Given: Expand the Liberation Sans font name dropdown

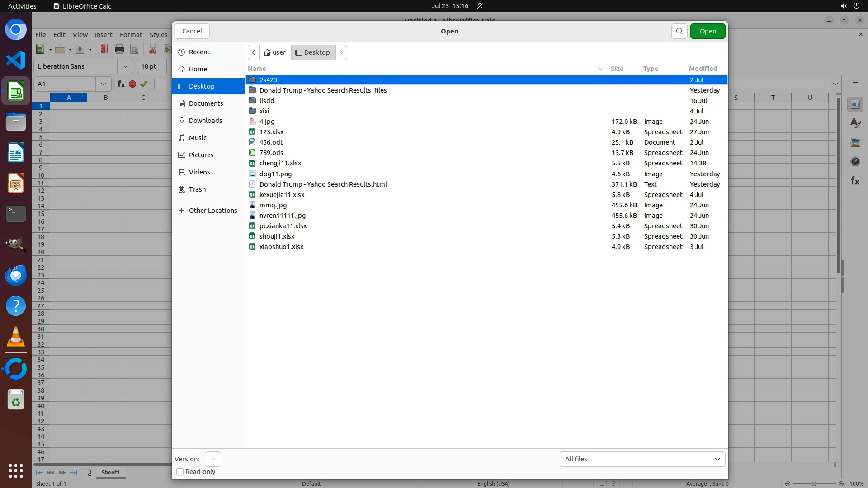Looking at the screenshot, I should 125,66.
